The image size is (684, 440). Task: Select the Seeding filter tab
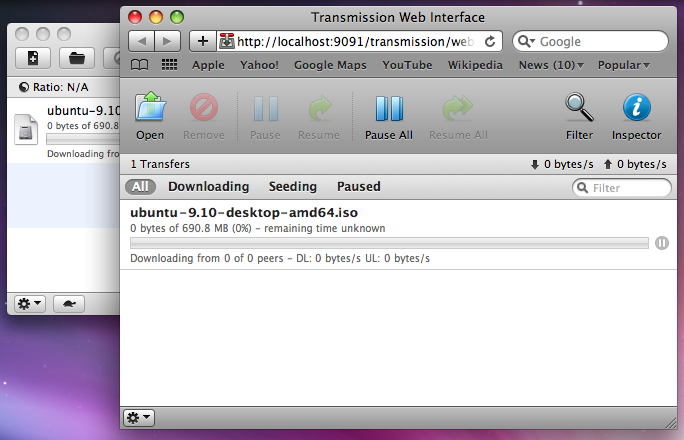click(293, 187)
